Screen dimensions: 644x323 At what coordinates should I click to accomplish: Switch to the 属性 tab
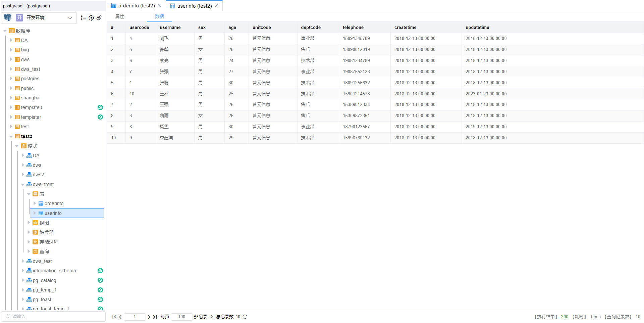[119, 16]
